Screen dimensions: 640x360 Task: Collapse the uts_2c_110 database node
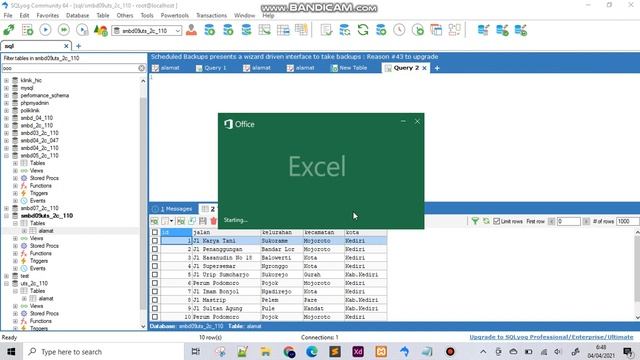(x=6, y=283)
